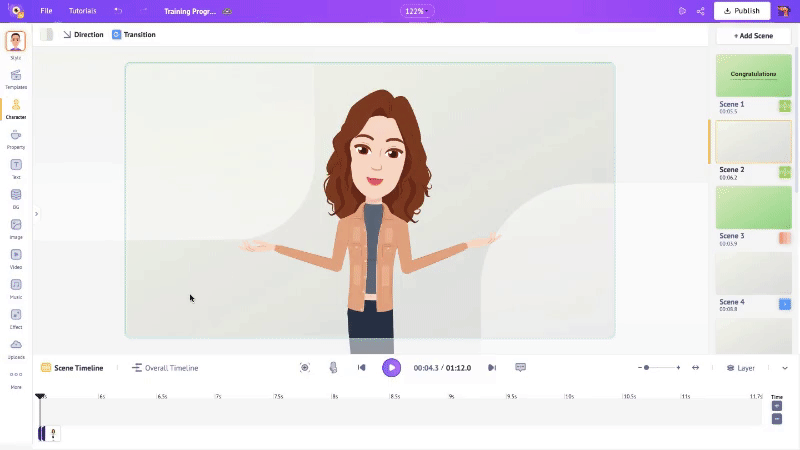The image size is (800, 450).
Task: Open the Direction options
Action: click(x=83, y=35)
